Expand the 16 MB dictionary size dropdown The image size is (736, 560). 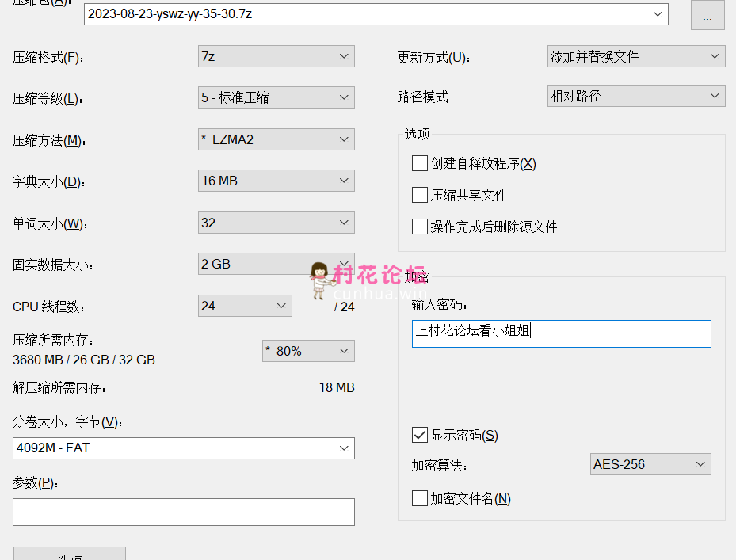(x=276, y=181)
